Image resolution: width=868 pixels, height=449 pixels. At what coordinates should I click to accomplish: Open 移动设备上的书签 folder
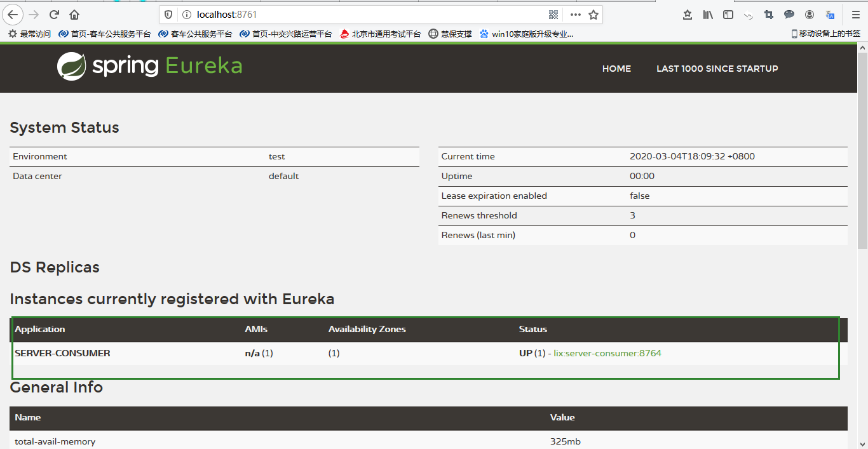825,34
